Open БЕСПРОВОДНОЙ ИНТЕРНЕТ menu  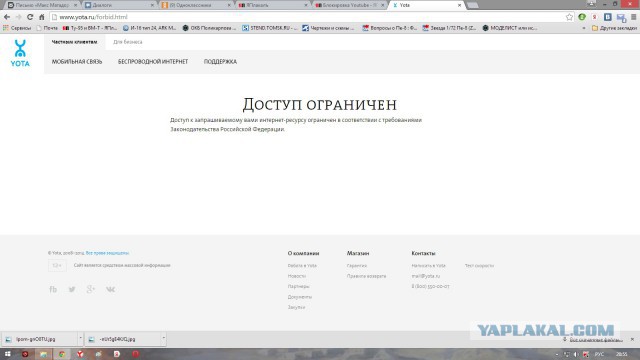(153, 62)
